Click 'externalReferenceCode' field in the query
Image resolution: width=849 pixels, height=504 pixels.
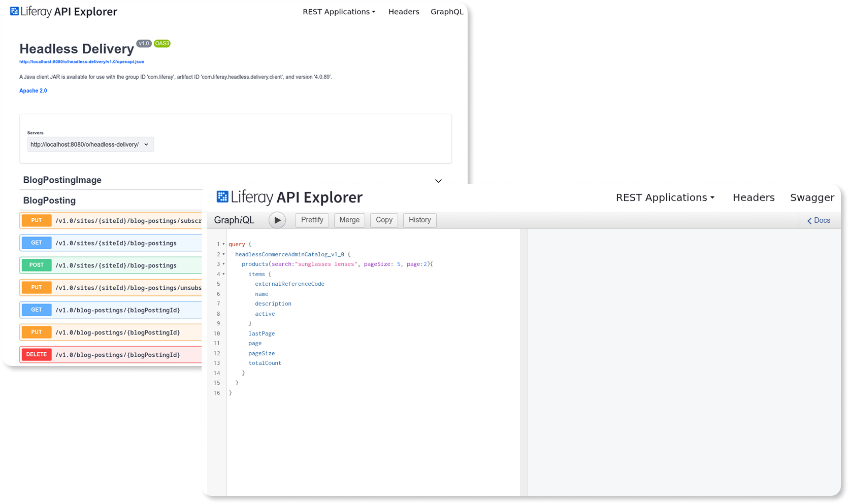[289, 284]
